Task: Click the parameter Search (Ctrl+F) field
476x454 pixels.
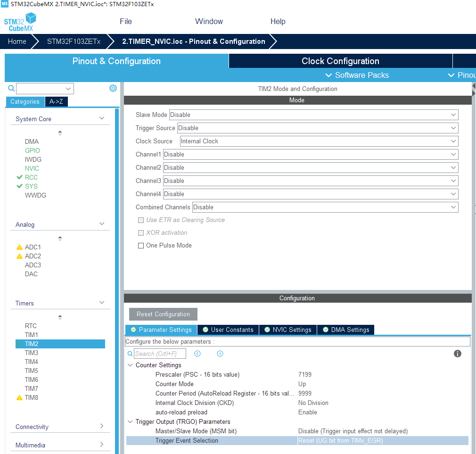Action: pyautogui.click(x=160, y=354)
